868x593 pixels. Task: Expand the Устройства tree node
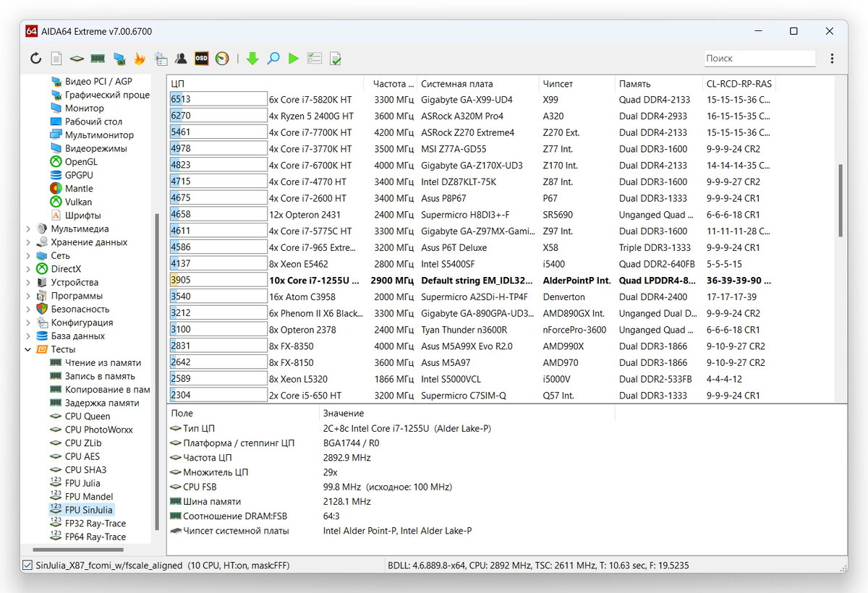point(28,282)
